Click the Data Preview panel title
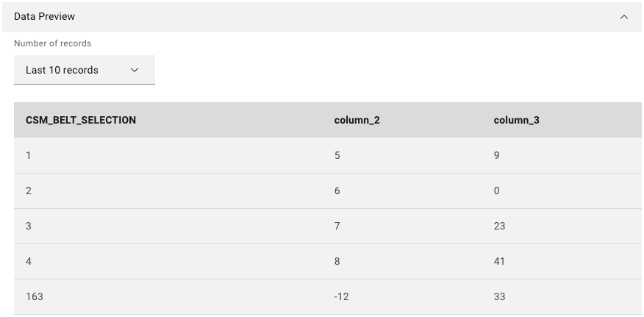Image resolution: width=644 pixels, height=317 pixels. 44,16
